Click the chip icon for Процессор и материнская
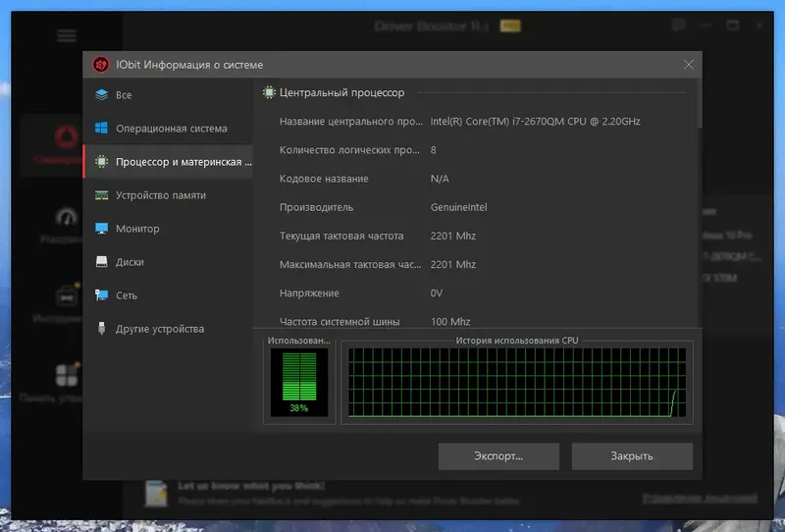Image resolution: width=785 pixels, height=532 pixels. click(102, 161)
